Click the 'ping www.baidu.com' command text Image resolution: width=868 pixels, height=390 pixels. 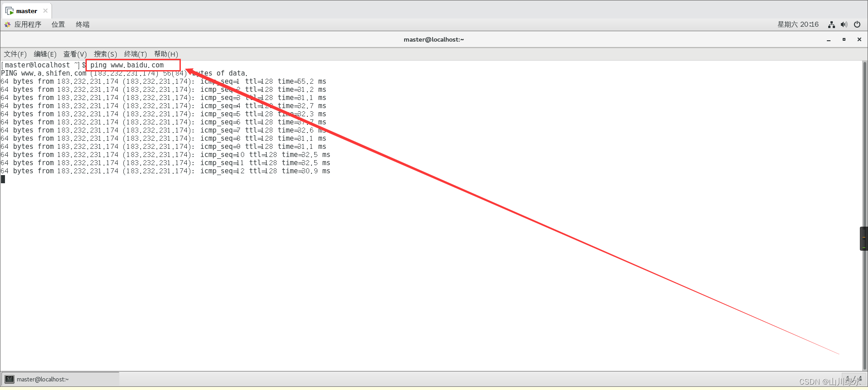tap(127, 65)
